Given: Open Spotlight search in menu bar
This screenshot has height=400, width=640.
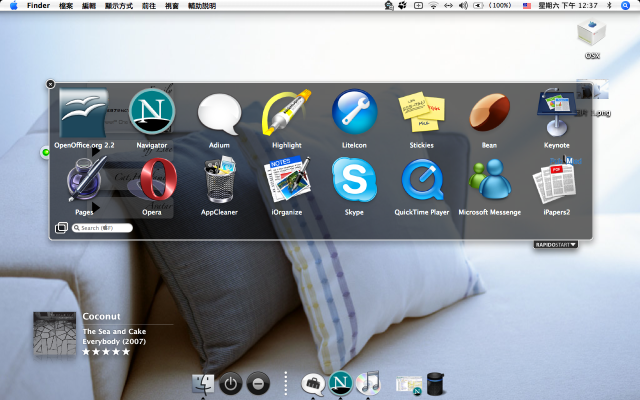Looking at the screenshot, I should 625,6.
